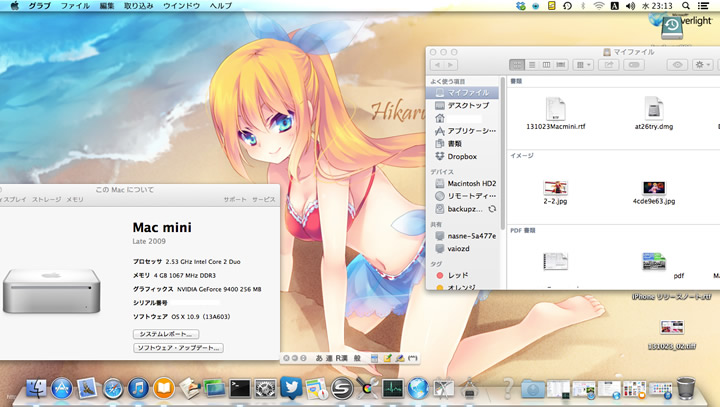This screenshot has width=720, height=407.
Task: Open the ヘルプ menu
Action: [x=221, y=6]
